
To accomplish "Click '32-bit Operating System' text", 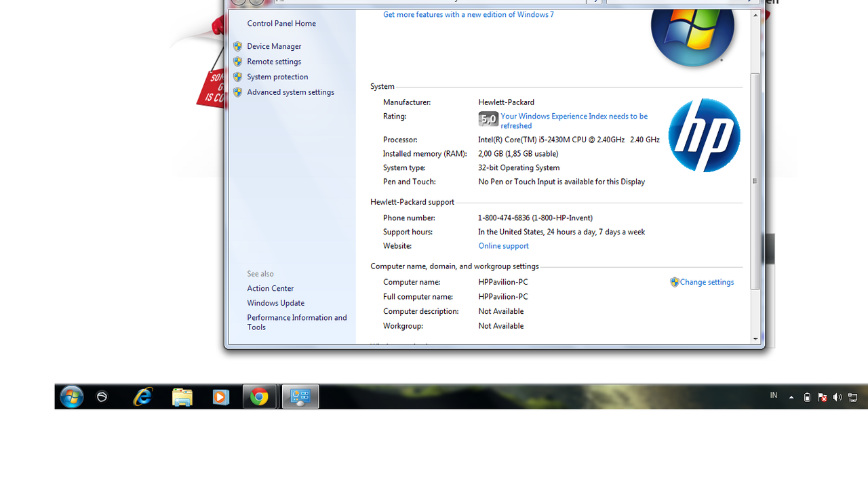I will (519, 167).
